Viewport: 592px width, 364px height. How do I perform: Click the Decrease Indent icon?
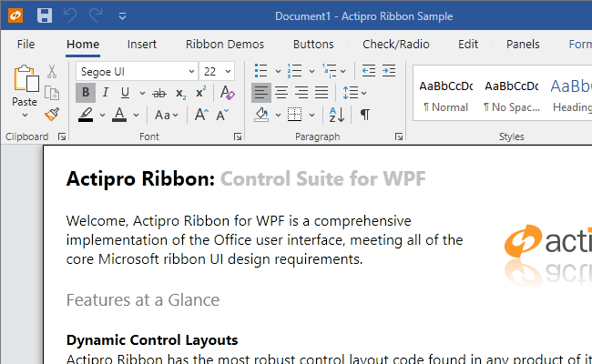pyautogui.click(x=369, y=71)
